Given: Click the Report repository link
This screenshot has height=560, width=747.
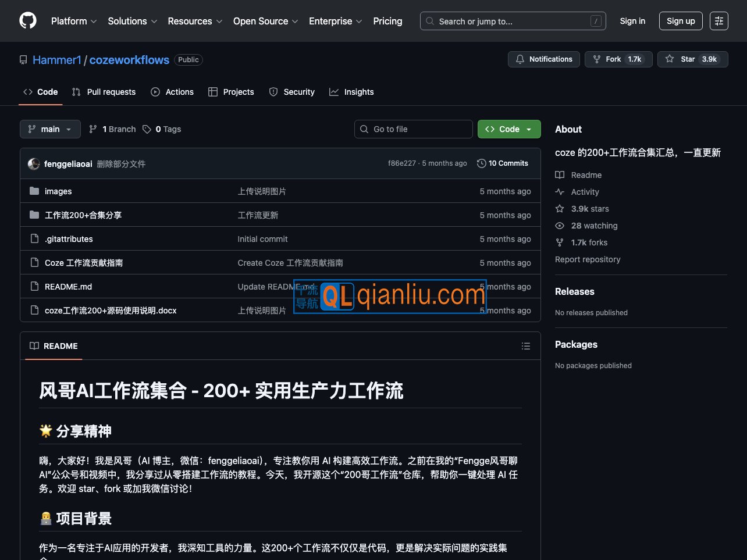Looking at the screenshot, I should [x=588, y=259].
